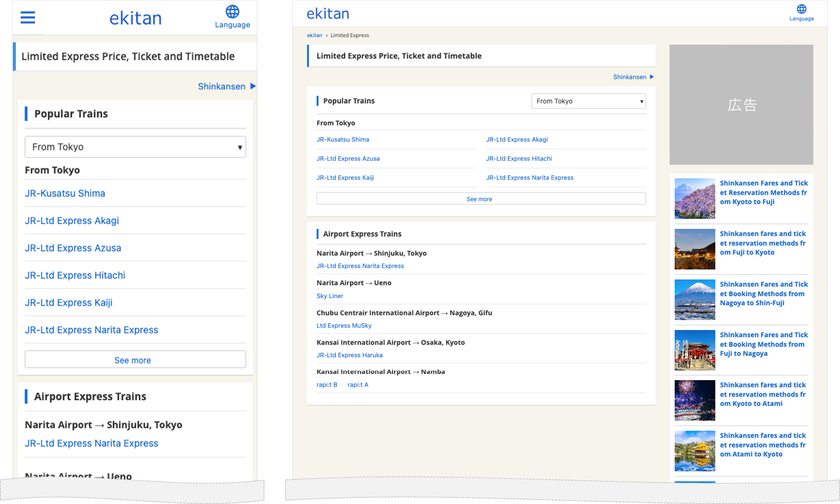Click the Kyoto to Fuji cherry blossom thumbnail

point(695,198)
